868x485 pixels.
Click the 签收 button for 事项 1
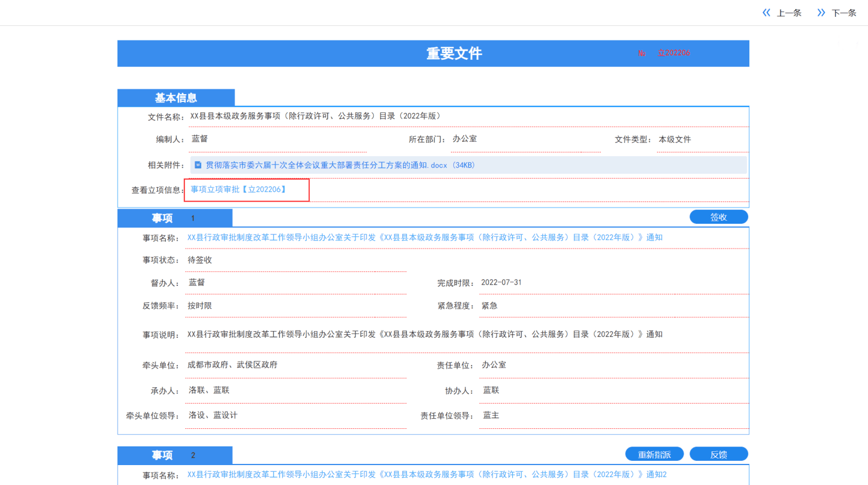pos(719,217)
